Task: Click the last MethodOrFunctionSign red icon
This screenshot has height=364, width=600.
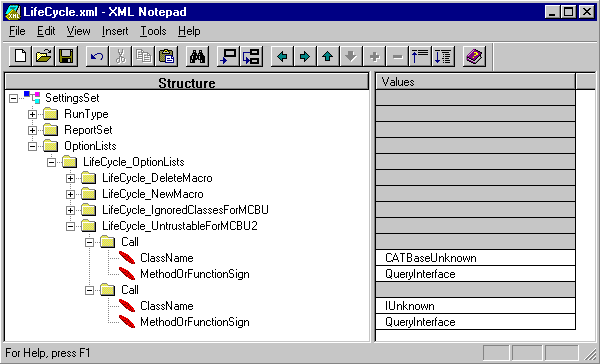Action: click(x=127, y=322)
